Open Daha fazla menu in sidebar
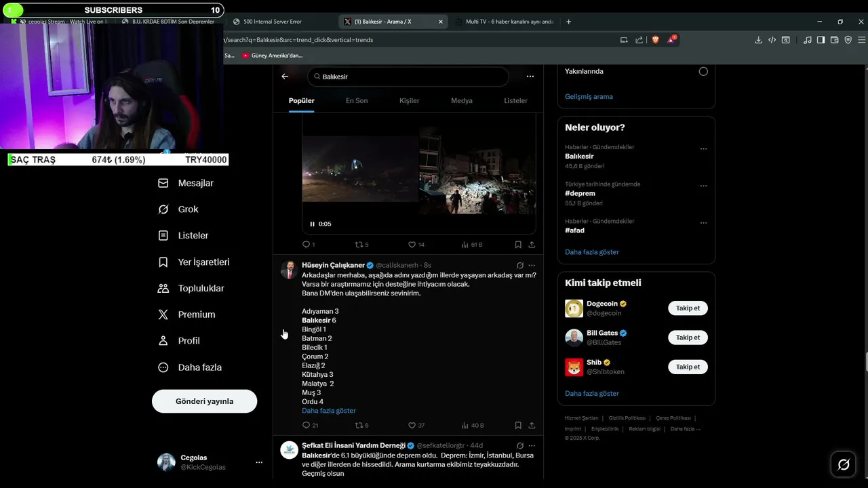 point(190,367)
